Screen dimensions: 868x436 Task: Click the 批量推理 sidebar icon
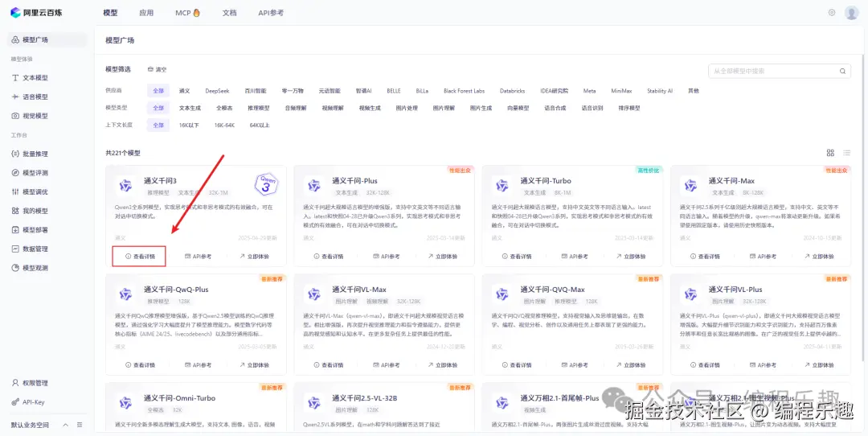pyautogui.click(x=15, y=154)
